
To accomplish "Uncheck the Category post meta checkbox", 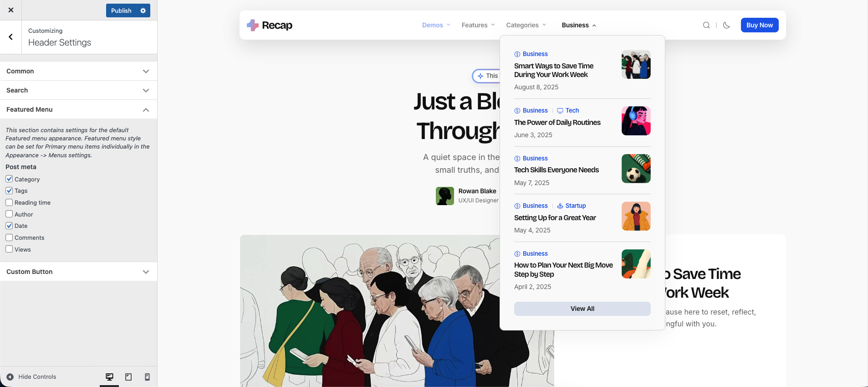I will click(x=9, y=179).
